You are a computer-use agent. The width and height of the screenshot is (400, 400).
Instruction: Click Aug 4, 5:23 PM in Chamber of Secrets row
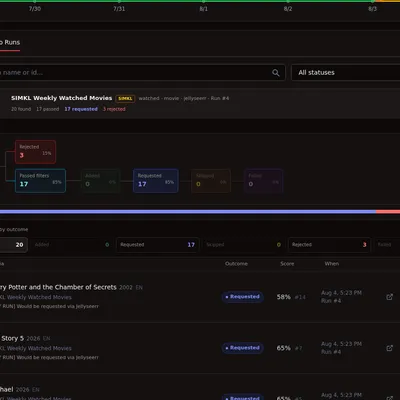(x=341, y=293)
